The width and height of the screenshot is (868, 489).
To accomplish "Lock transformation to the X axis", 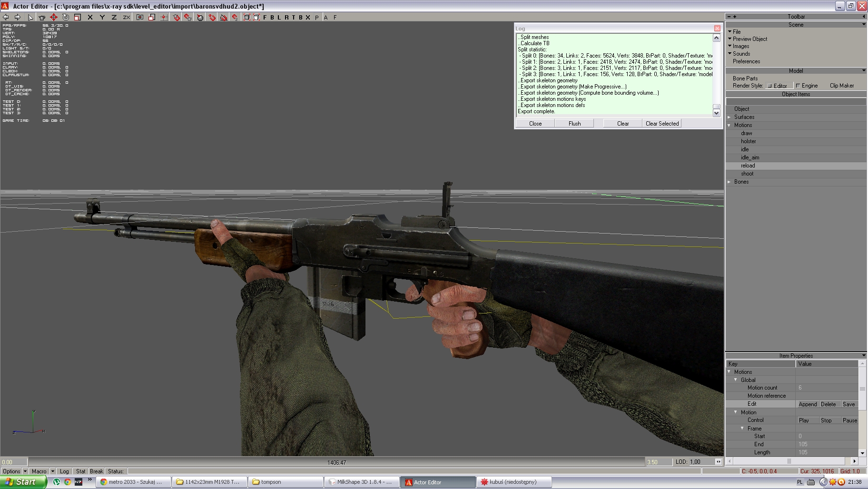I will (90, 17).
